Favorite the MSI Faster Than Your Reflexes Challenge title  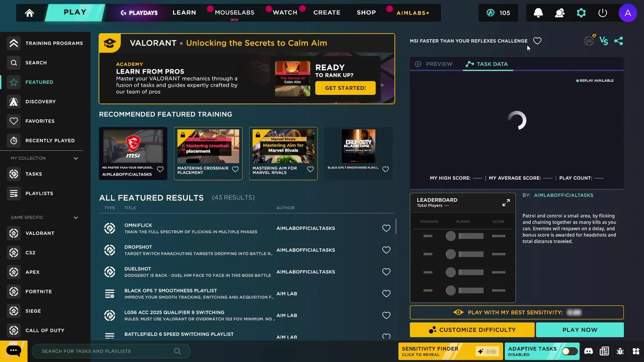pyautogui.click(x=537, y=41)
